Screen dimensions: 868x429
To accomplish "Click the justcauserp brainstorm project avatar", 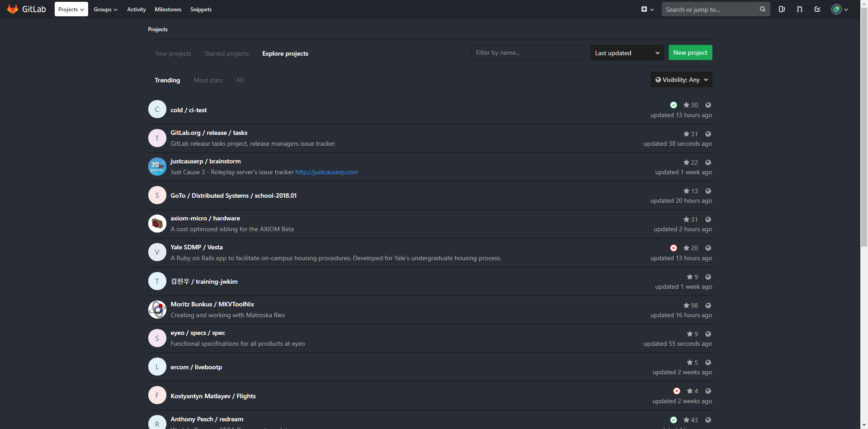I will (x=157, y=167).
